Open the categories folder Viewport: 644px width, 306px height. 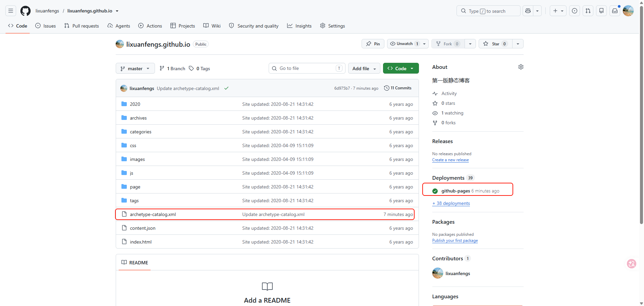(x=141, y=132)
